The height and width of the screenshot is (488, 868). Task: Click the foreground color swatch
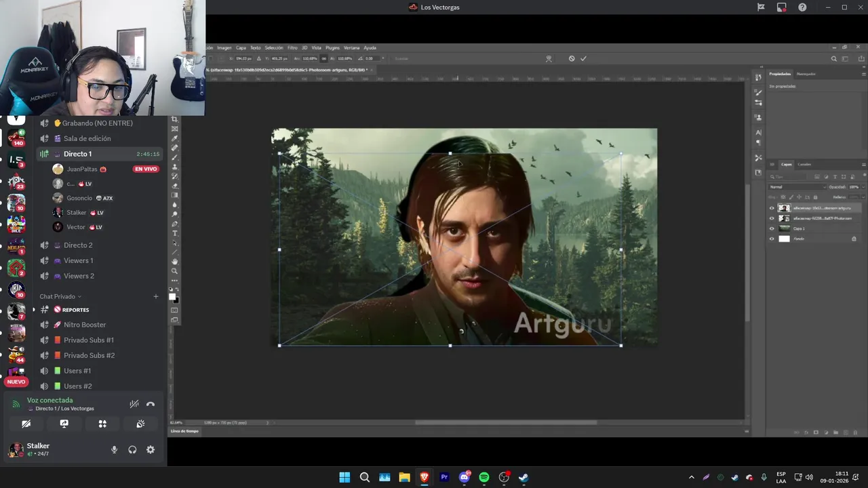(x=173, y=296)
